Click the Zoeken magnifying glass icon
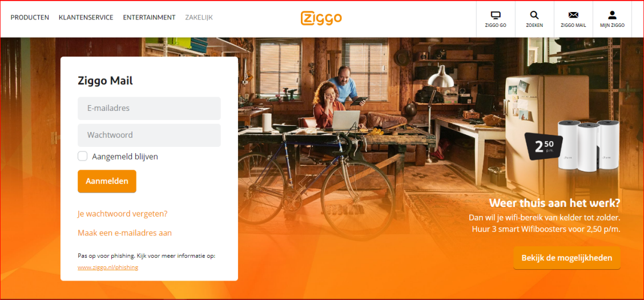 click(x=534, y=15)
